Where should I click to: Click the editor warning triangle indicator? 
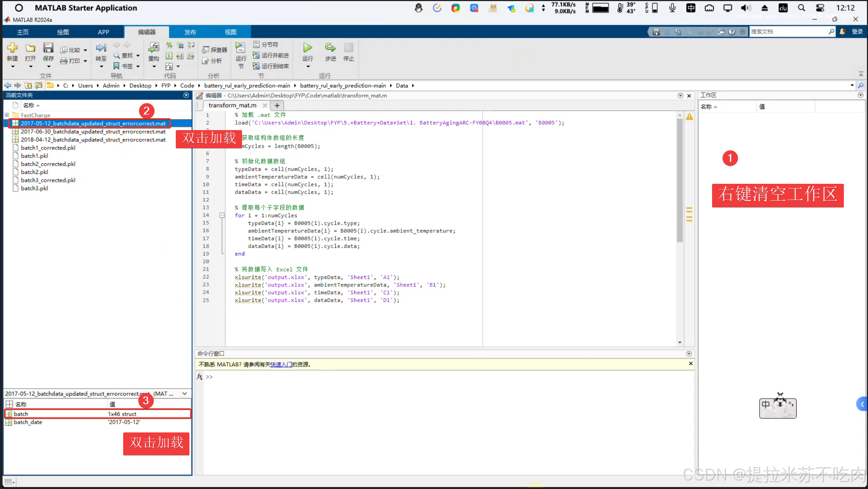tap(689, 116)
